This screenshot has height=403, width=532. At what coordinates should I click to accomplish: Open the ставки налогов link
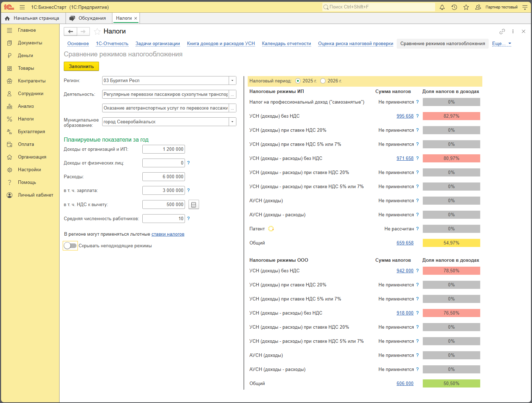tap(168, 234)
